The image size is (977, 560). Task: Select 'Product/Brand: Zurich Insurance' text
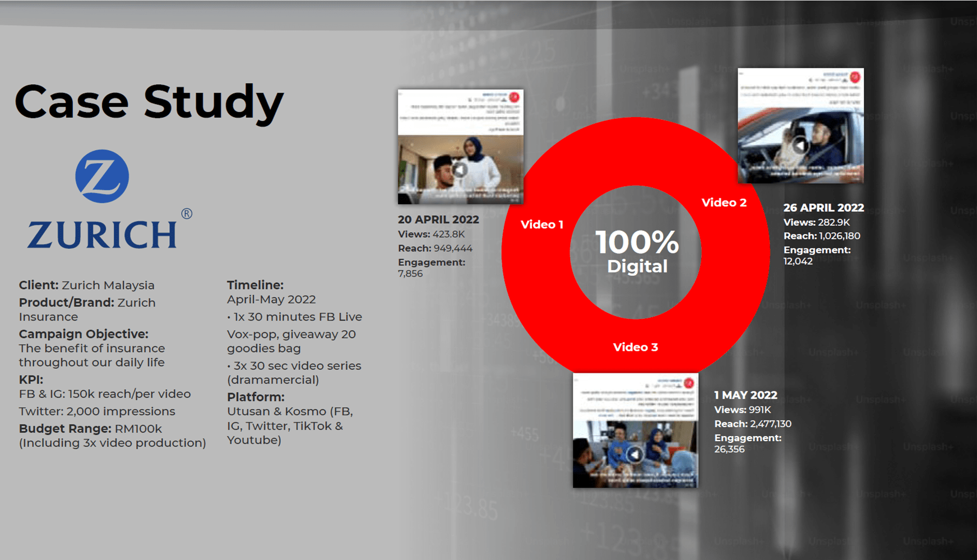[87, 309]
